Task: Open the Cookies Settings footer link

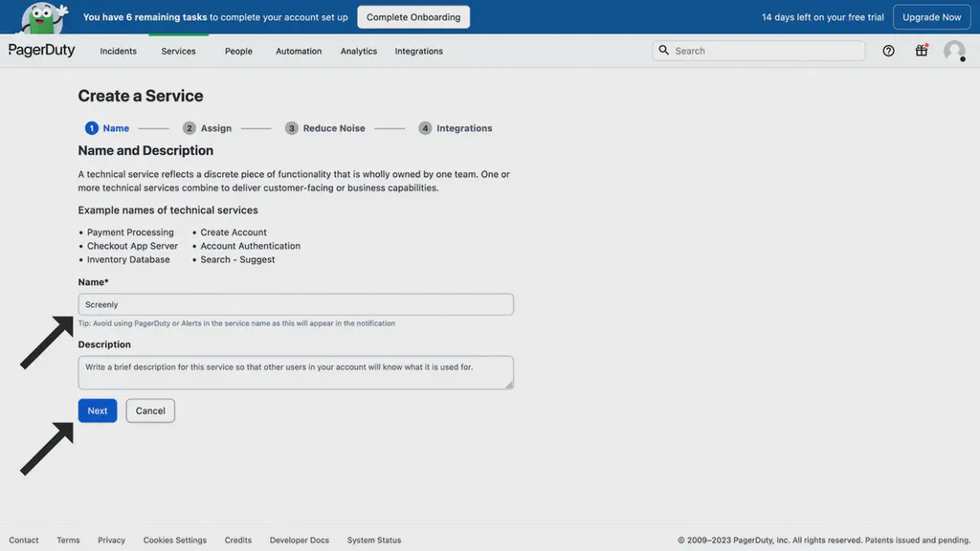Action: [174, 540]
